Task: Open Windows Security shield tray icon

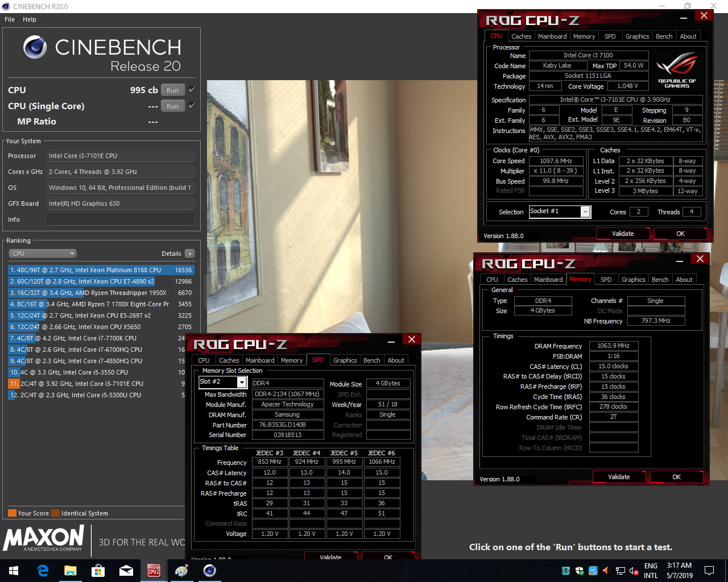Action: click(580, 571)
